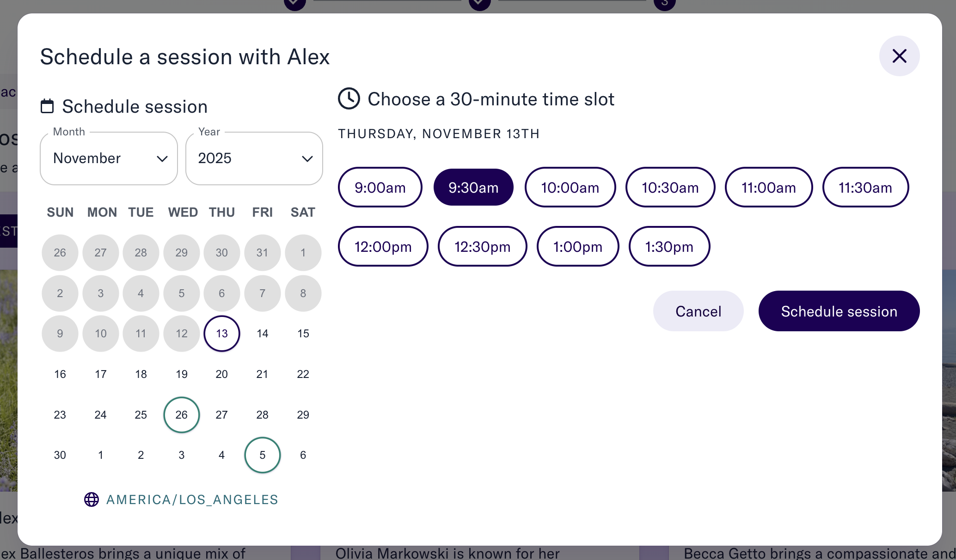Select the 11:30am time slot

(865, 187)
